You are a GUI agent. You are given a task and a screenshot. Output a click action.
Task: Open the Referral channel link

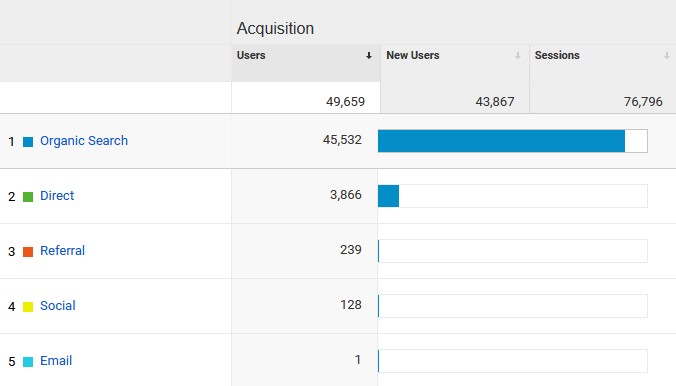pyautogui.click(x=63, y=251)
